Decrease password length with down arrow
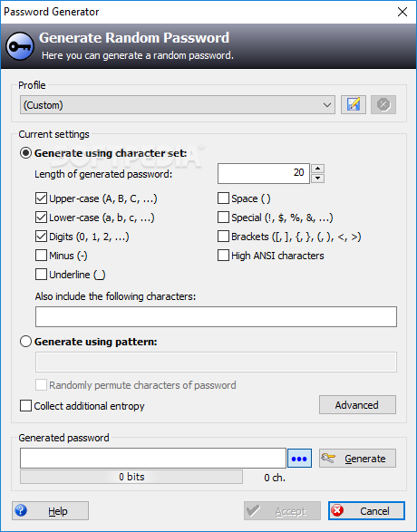This screenshot has width=417, height=532. (317, 179)
